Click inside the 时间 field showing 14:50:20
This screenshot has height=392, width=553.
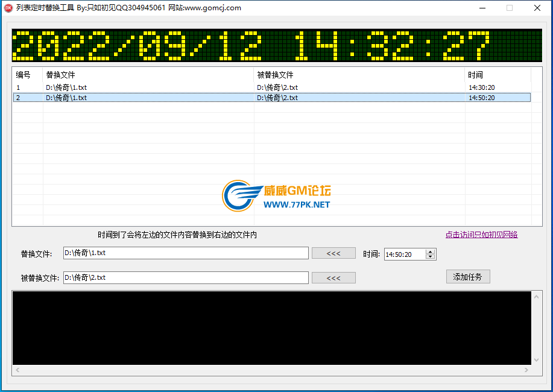pyautogui.click(x=404, y=254)
